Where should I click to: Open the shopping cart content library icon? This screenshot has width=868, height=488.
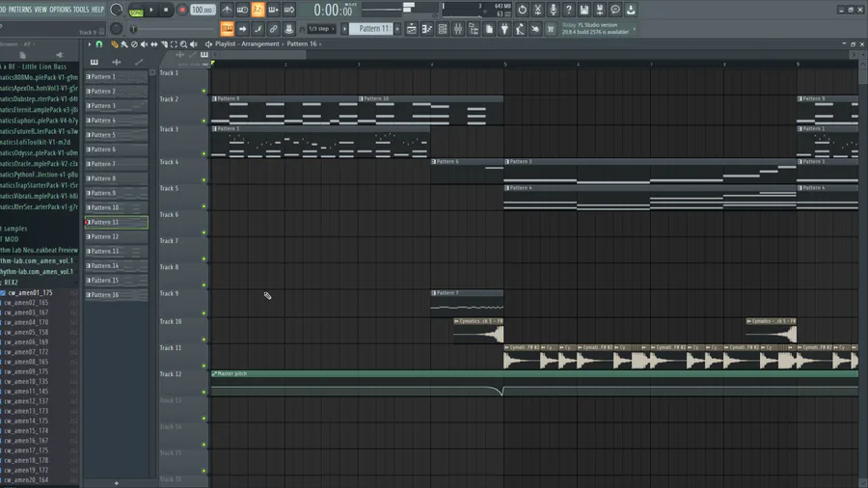(551, 29)
